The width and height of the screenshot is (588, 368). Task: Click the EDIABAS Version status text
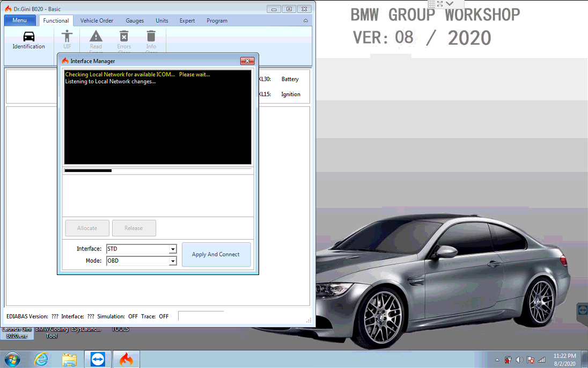point(32,316)
